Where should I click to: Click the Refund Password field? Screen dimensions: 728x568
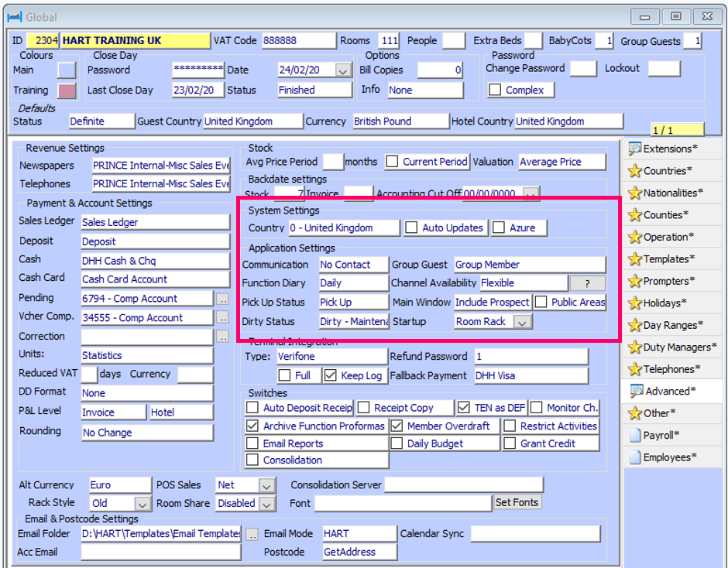pos(531,357)
